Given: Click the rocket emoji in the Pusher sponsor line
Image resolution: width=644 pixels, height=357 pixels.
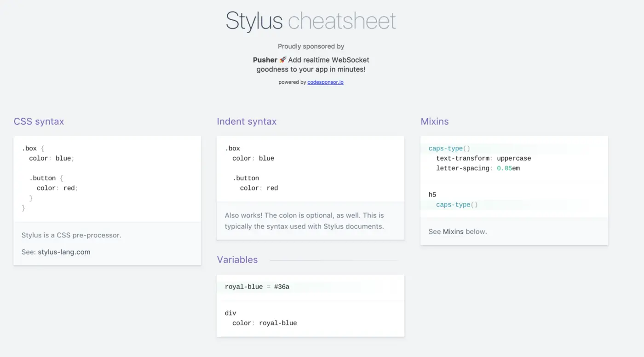Looking at the screenshot, I should click(x=282, y=59).
